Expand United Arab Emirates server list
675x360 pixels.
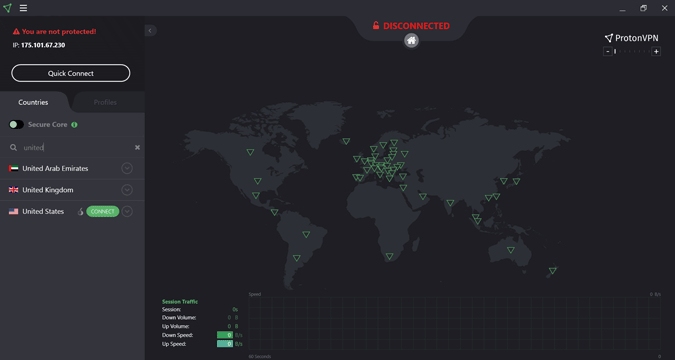point(127,168)
